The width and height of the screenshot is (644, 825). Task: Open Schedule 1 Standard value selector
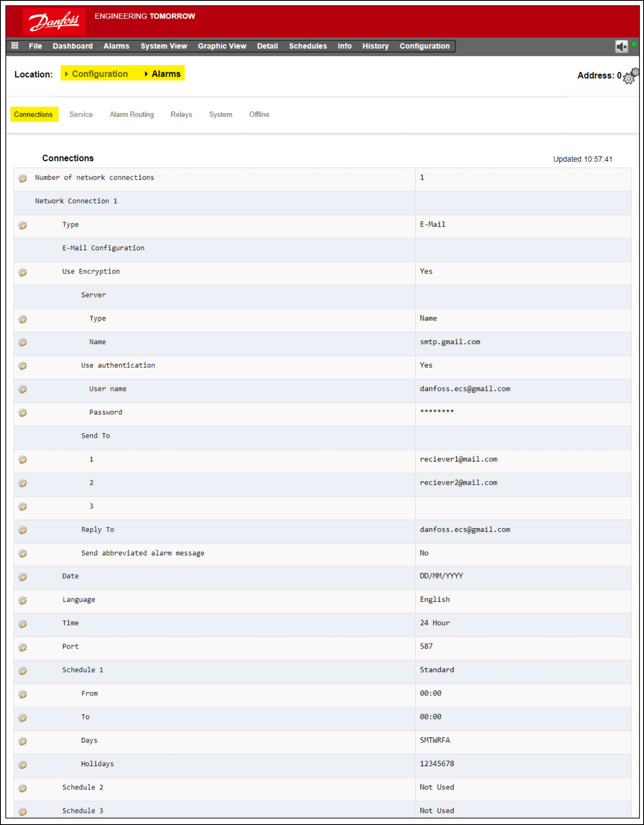tap(437, 670)
